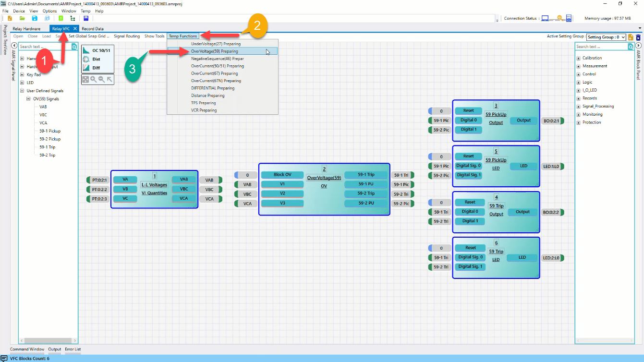The width and height of the screenshot is (644, 362).
Task: Expand the Protection tree node
Action: click(579, 122)
